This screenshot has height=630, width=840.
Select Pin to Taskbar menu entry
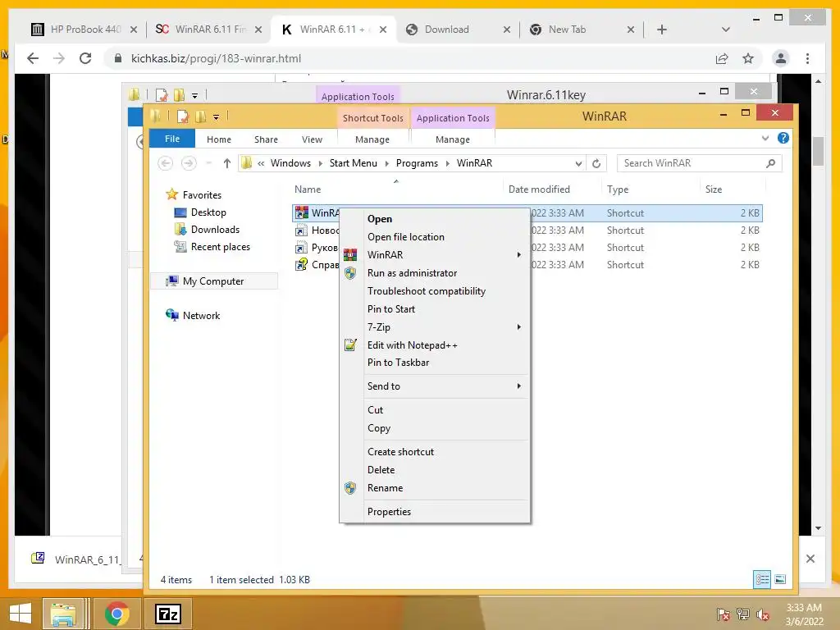pos(398,363)
